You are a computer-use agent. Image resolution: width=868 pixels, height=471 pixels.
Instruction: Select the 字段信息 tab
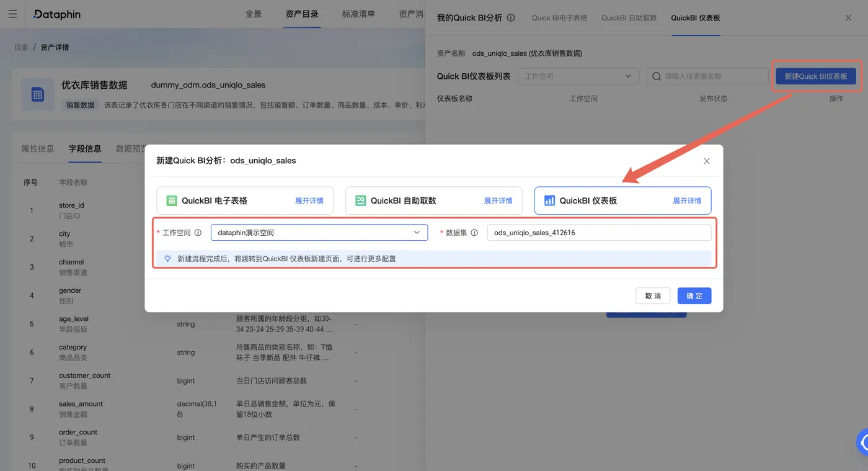click(85, 148)
